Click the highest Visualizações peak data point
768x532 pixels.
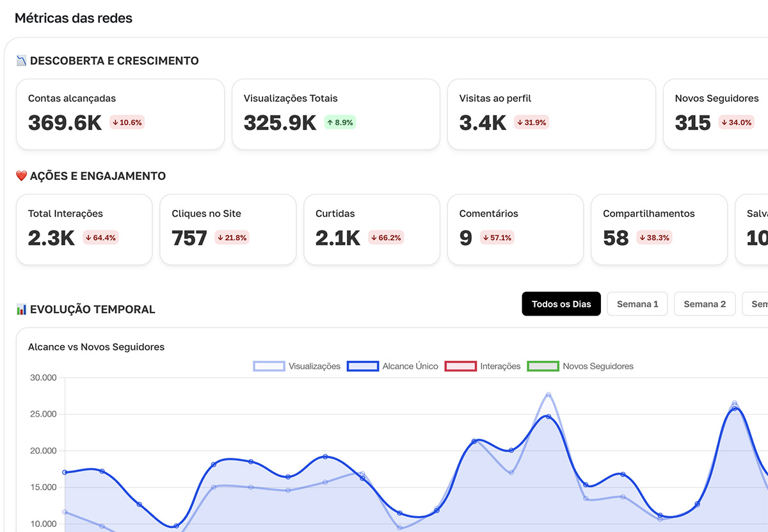coord(548,395)
